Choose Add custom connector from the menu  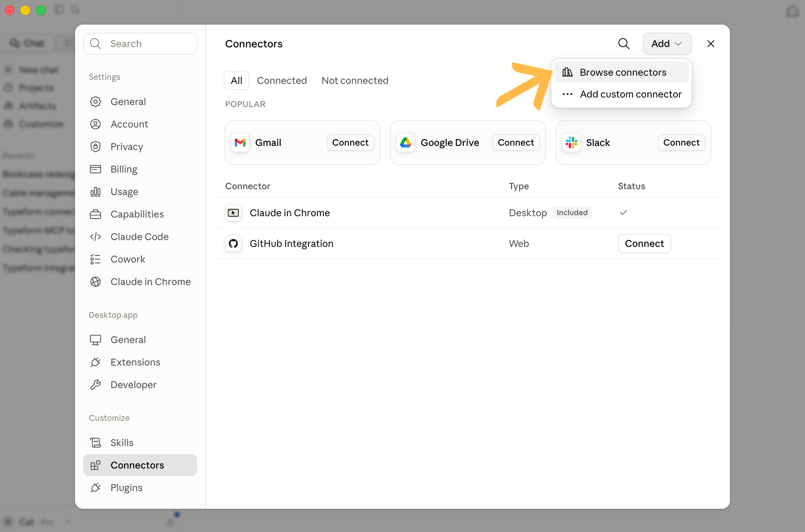(x=621, y=94)
